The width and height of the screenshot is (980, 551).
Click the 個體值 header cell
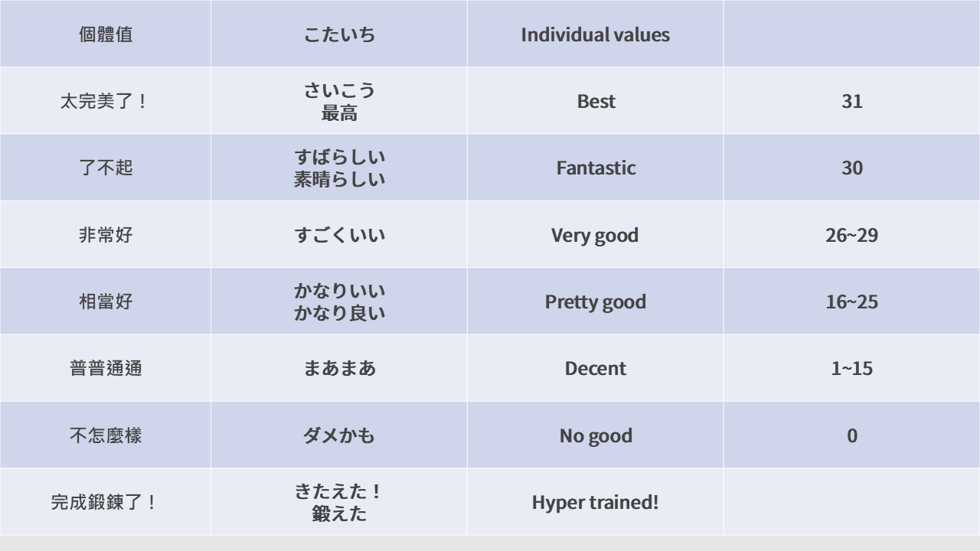pyautogui.click(x=106, y=34)
